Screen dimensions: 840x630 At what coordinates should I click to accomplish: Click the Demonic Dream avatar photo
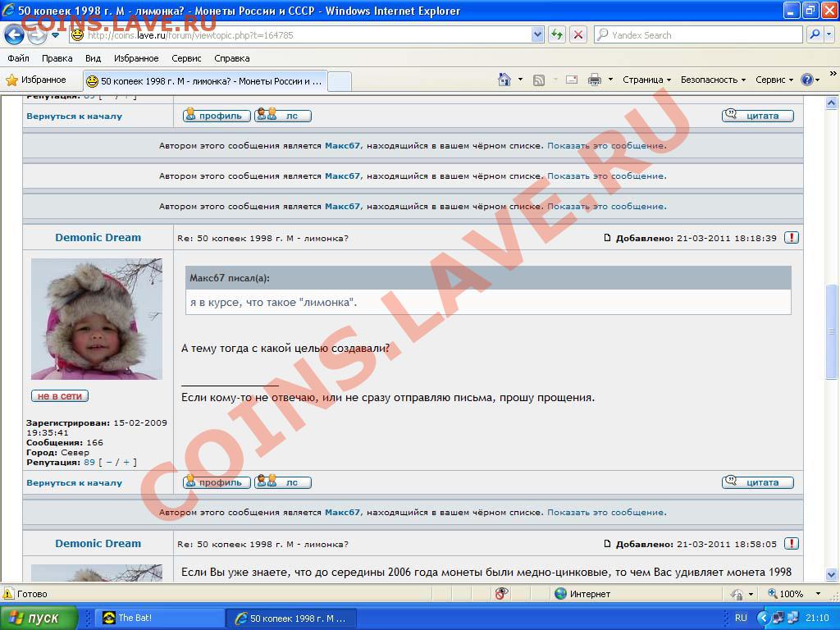[97, 319]
